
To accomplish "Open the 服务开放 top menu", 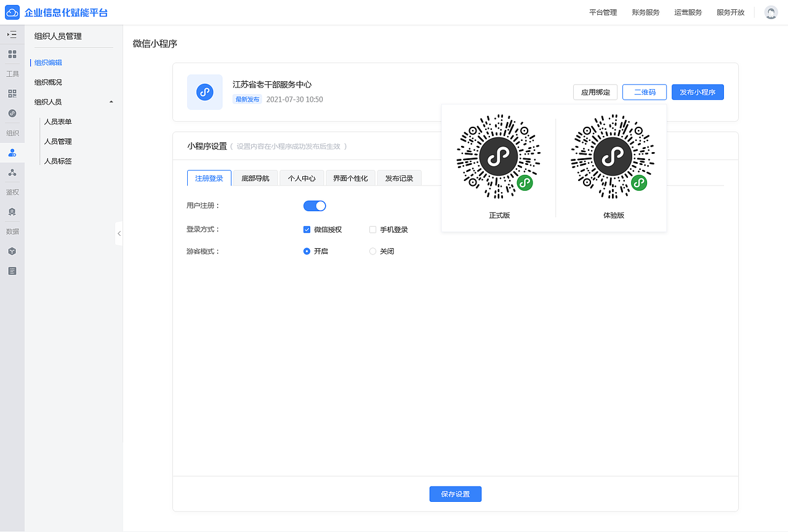I will (730, 12).
